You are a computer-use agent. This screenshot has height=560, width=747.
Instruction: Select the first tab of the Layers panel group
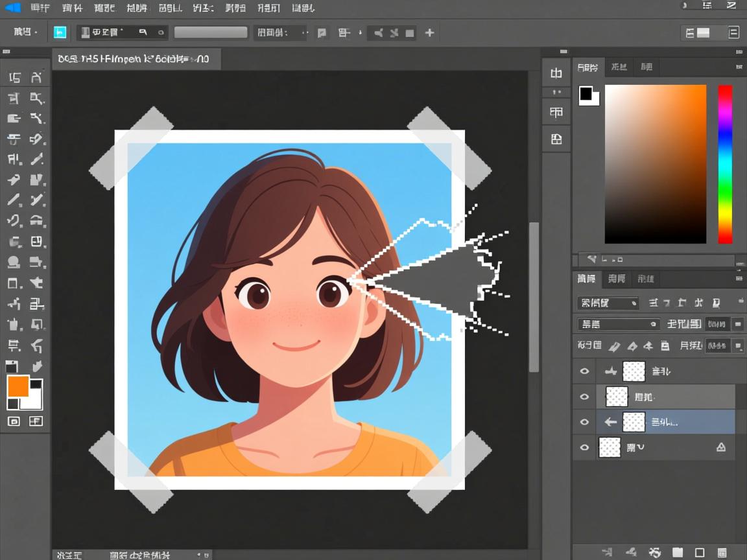pyautogui.click(x=586, y=279)
